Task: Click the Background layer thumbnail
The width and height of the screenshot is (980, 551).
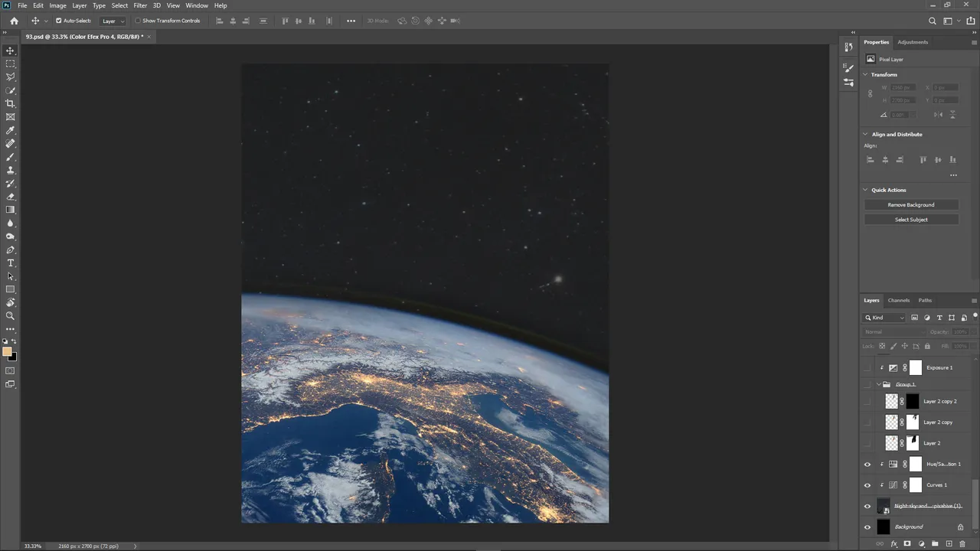Action: [x=884, y=527]
